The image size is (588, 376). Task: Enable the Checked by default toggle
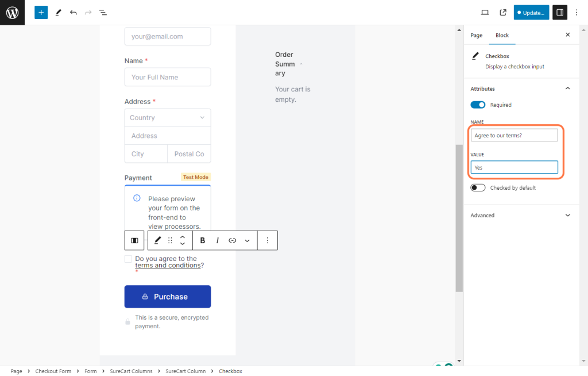tap(478, 187)
